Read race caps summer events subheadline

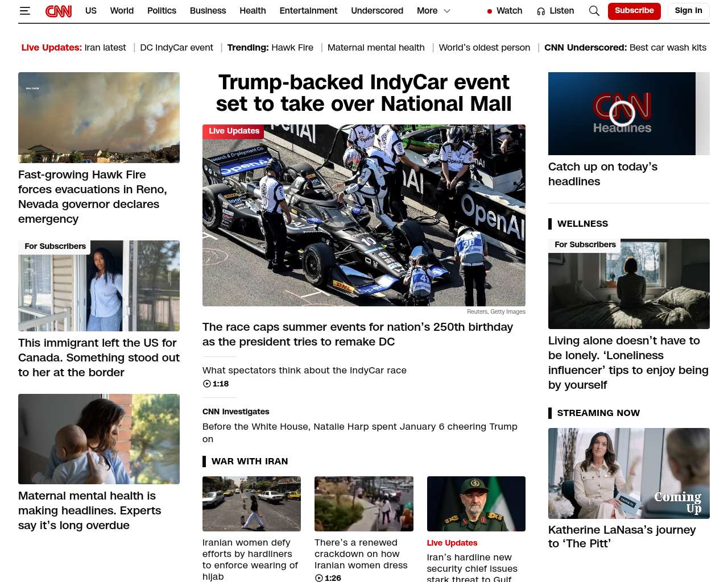pos(358,334)
